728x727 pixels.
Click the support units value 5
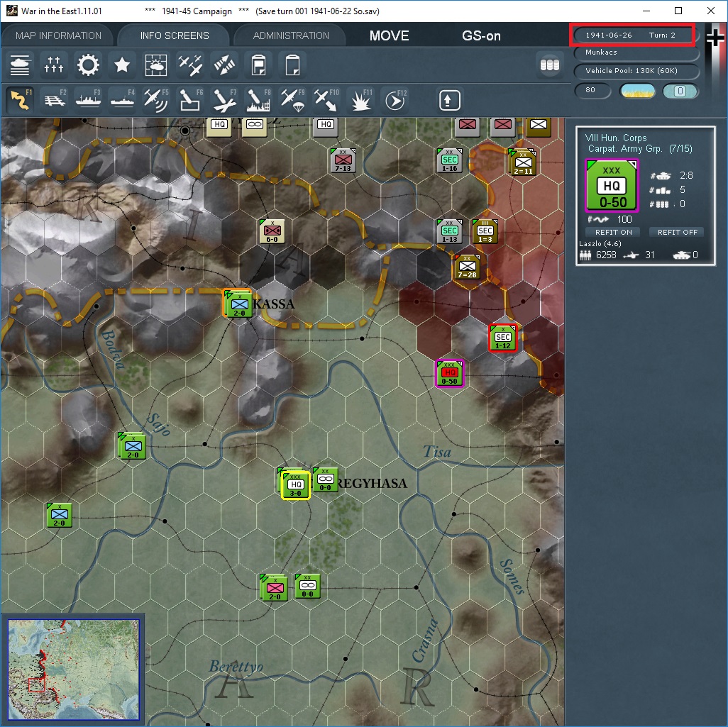pos(682,189)
